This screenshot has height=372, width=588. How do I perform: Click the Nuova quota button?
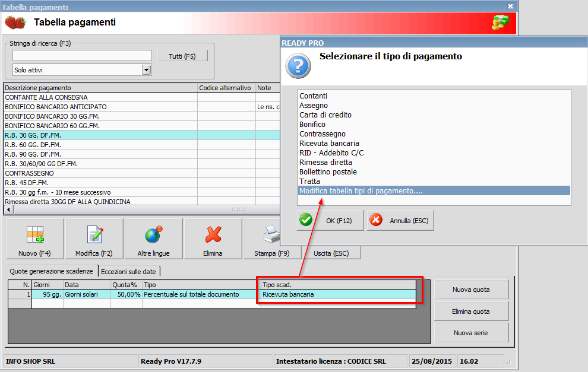point(471,290)
